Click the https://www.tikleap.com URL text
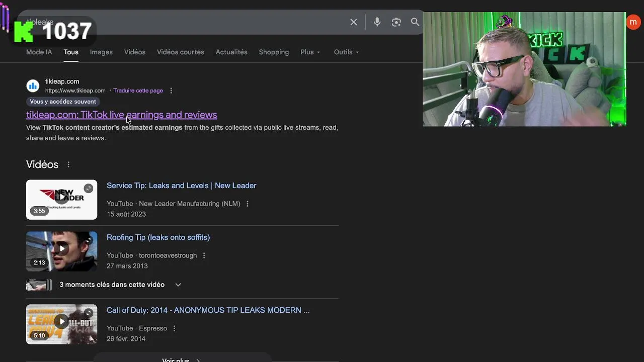This screenshot has width=644, height=362. click(x=75, y=90)
